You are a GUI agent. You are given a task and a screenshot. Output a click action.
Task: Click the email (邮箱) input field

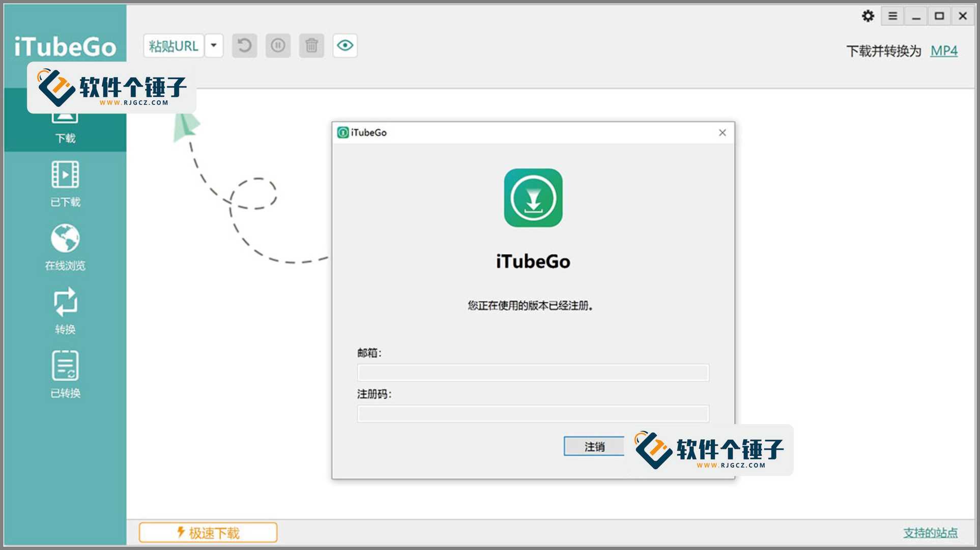[x=533, y=372]
